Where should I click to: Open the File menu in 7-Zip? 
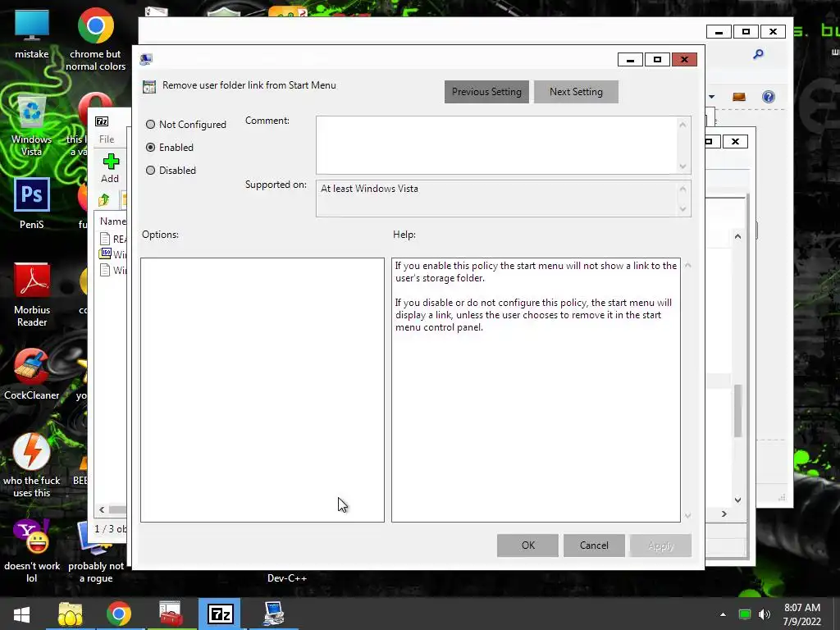tap(107, 139)
